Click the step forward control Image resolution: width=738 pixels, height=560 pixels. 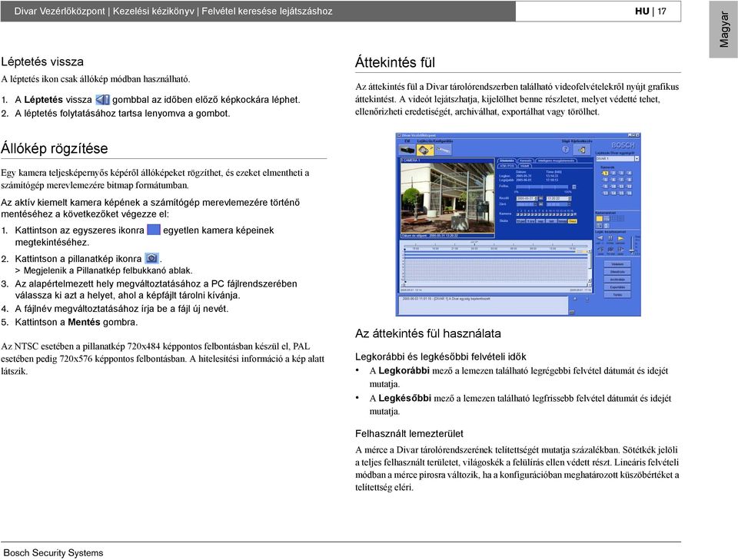[621, 250]
